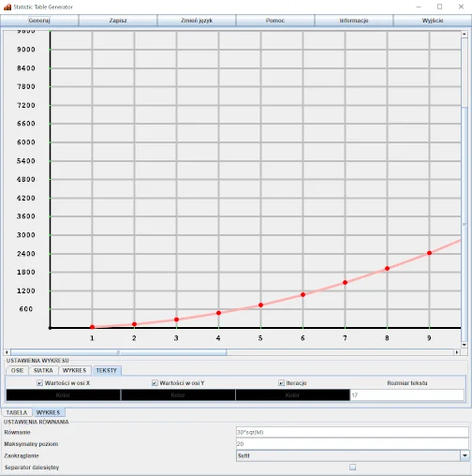
Task: Switch to the TABELA tab
Action: (17, 412)
